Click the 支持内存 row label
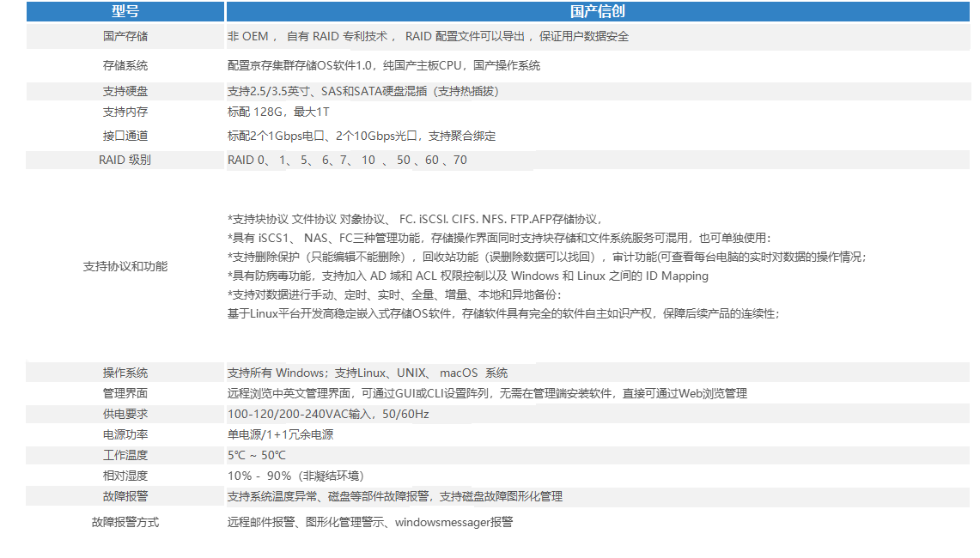This screenshot has width=980, height=558. (x=125, y=112)
